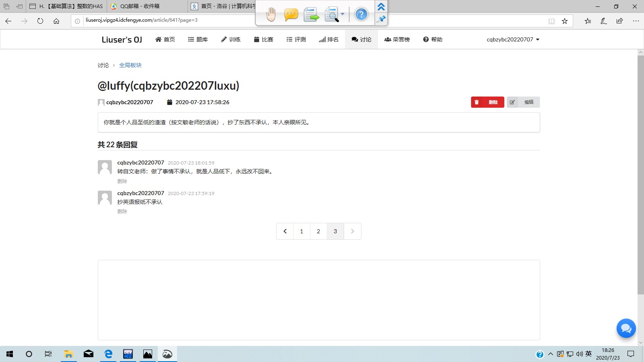Viewport: 644px width, 362px height.
Task: Click the yellow speech bubble annotation icon
Action: point(291,15)
